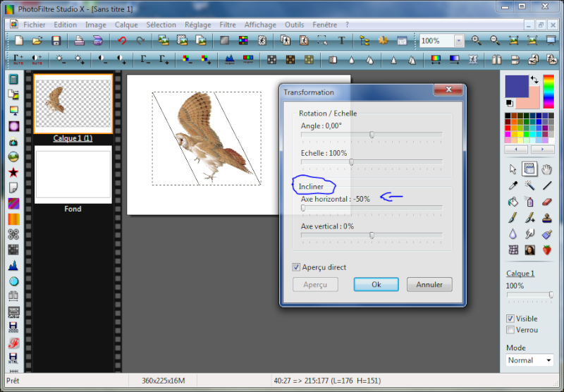Screen dimensions: 564x392
Task: Click the Axe horizontal slider handle
Action: point(303,208)
